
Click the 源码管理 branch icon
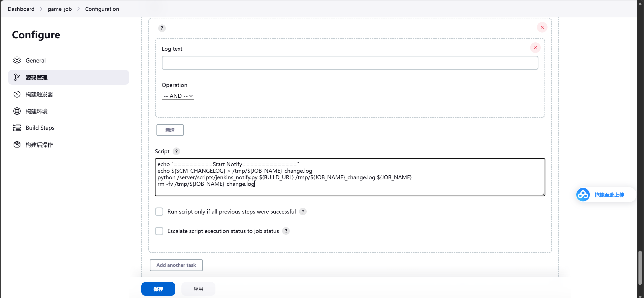(x=17, y=77)
